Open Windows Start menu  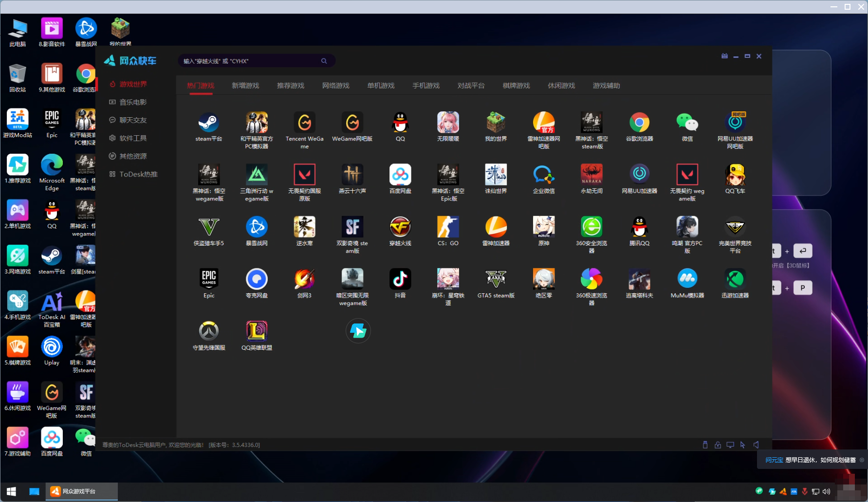[12, 491]
